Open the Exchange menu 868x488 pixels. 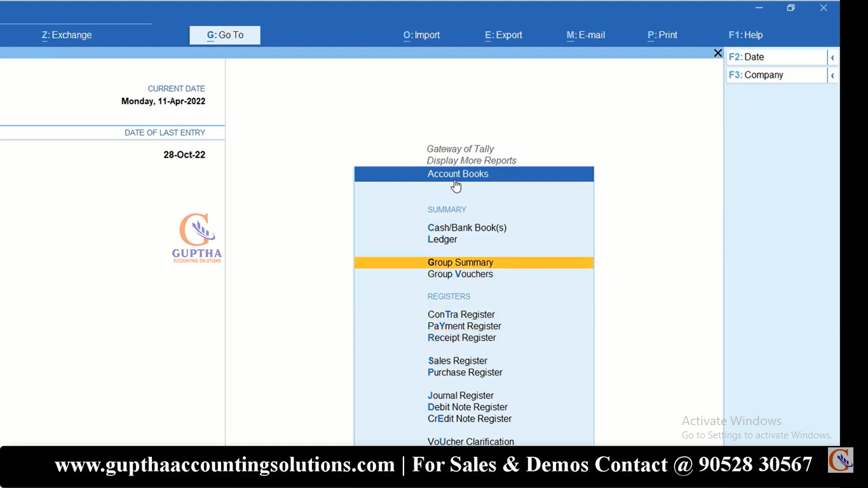click(x=67, y=35)
